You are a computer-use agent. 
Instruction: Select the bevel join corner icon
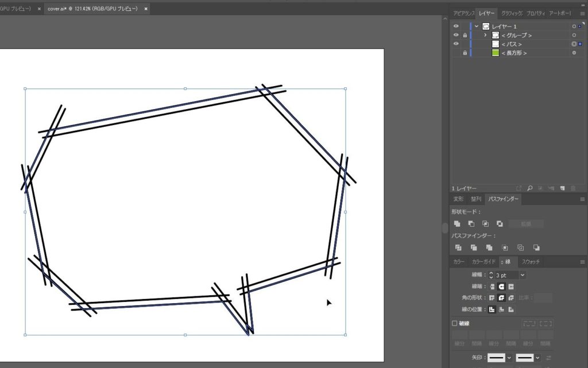[510, 298]
